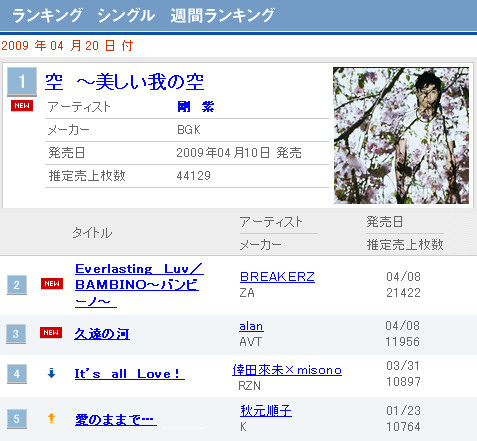Select the 推定売上枚数 column header in table
The width and height of the screenshot is (477, 441).
point(405,245)
